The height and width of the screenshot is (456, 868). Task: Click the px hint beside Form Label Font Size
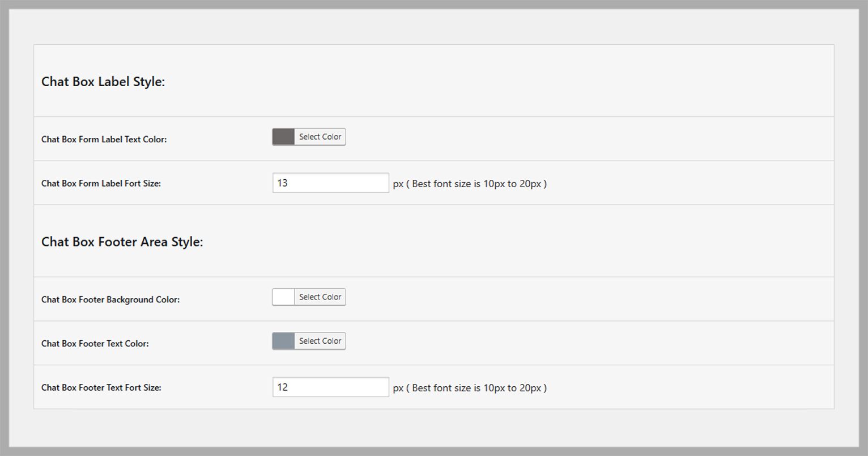tap(470, 184)
